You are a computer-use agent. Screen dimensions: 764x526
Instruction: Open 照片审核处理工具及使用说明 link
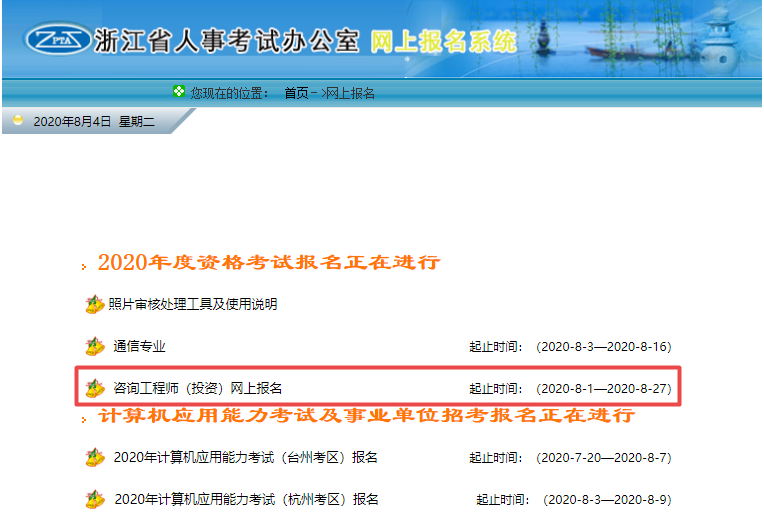pos(193,304)
